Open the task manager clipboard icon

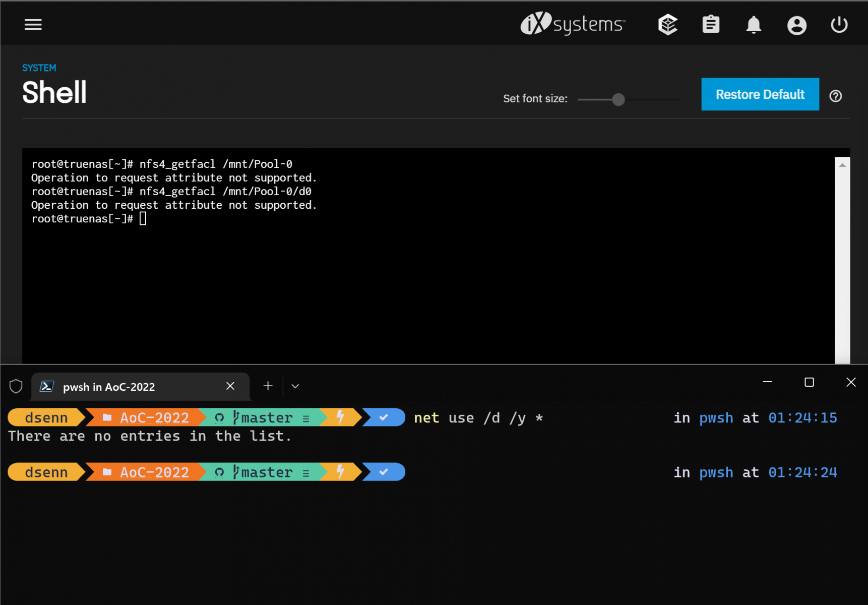711,24
